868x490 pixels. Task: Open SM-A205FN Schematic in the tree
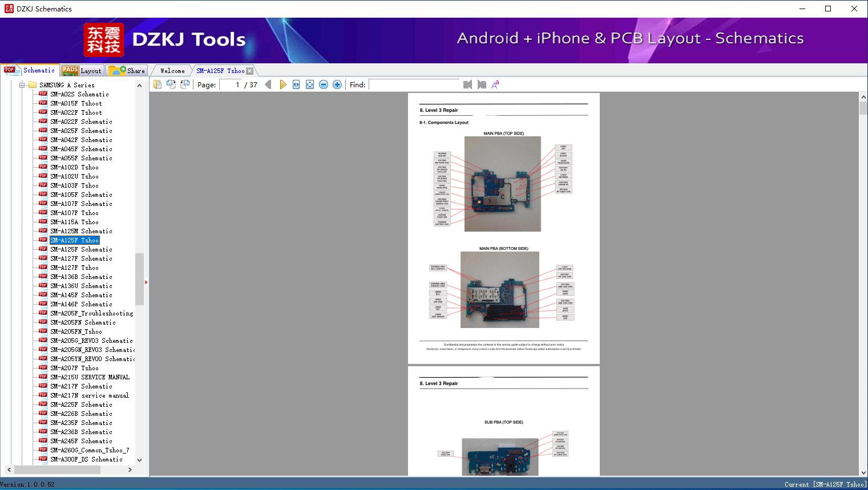83,322
